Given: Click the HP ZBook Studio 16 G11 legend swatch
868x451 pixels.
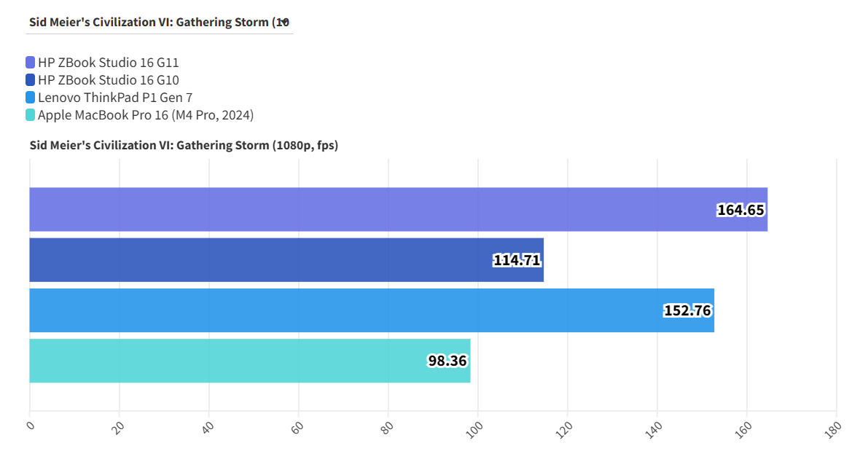Looking at the screenshot, I should click(x=30, y=63).
